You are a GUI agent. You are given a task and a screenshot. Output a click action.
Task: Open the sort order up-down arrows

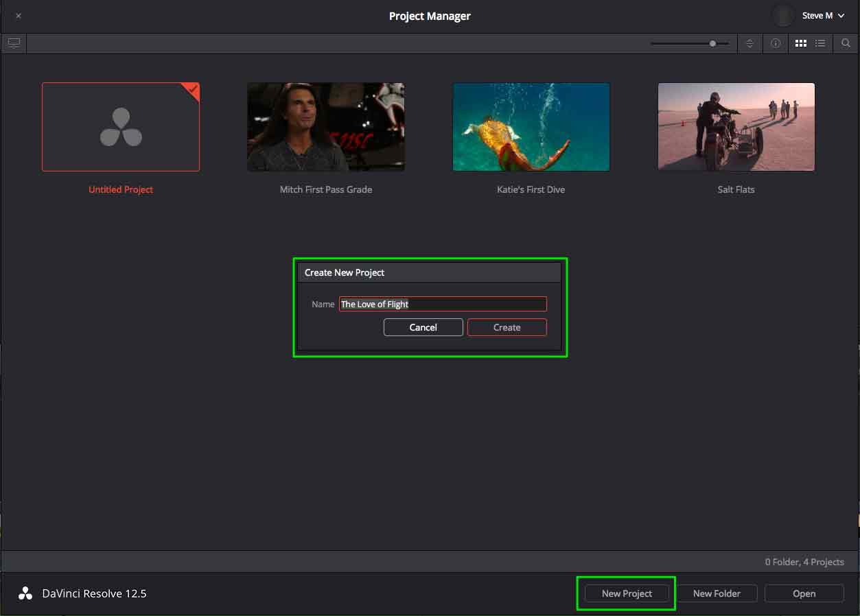pos(749,43)
